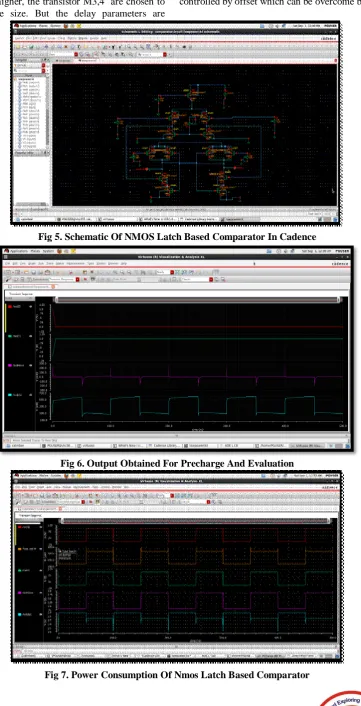Click the search field in the Fig 5 schematic toolbar

pos(152,54)
